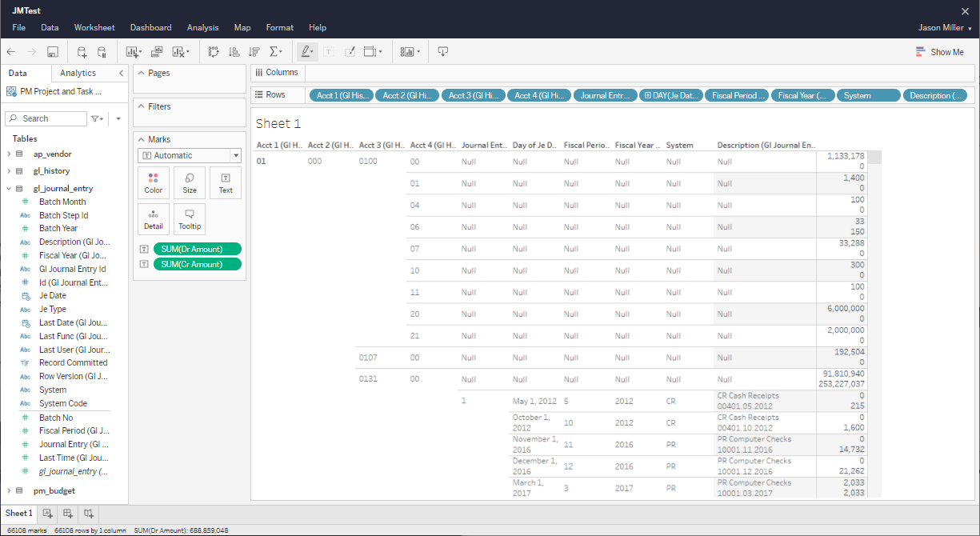Open the Size card in Marks

coord(190,183)
